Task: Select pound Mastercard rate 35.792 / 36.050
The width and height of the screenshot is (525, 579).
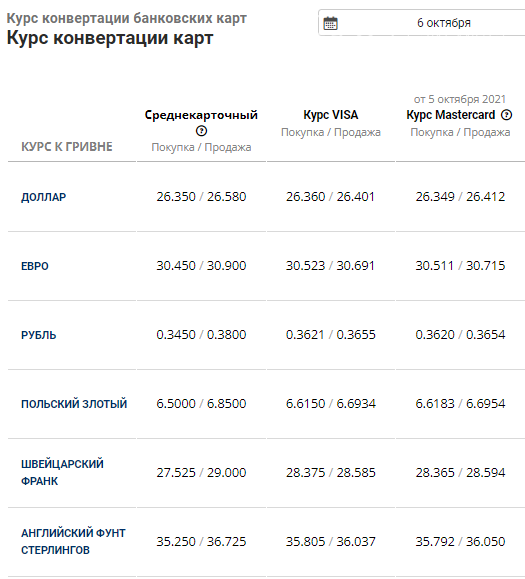Action: coord(460,542)
